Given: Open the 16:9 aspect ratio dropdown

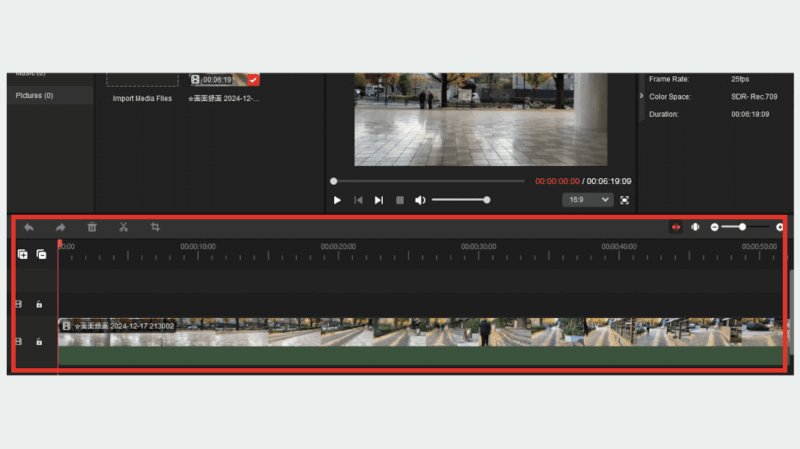Looking at the screenshot, I should pyautogui.click(x=587, y=200).
